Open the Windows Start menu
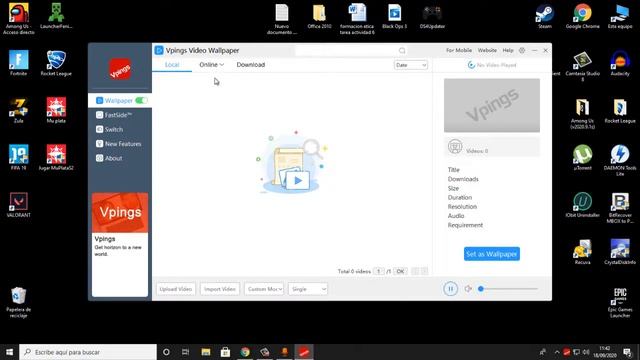Viewport: 640px width, 360px height. click(9, 352)
